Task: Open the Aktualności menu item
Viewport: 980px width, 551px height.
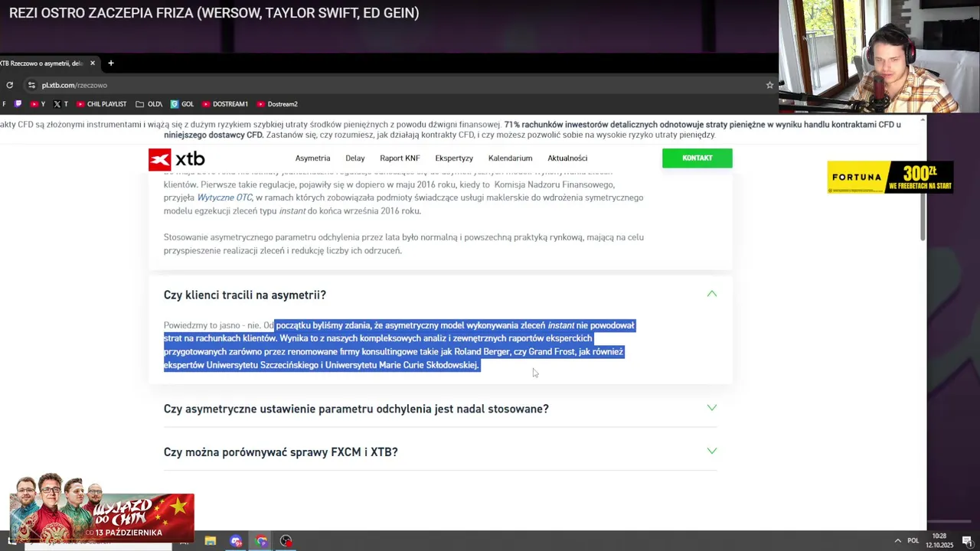Action: (x=567, y=158)
